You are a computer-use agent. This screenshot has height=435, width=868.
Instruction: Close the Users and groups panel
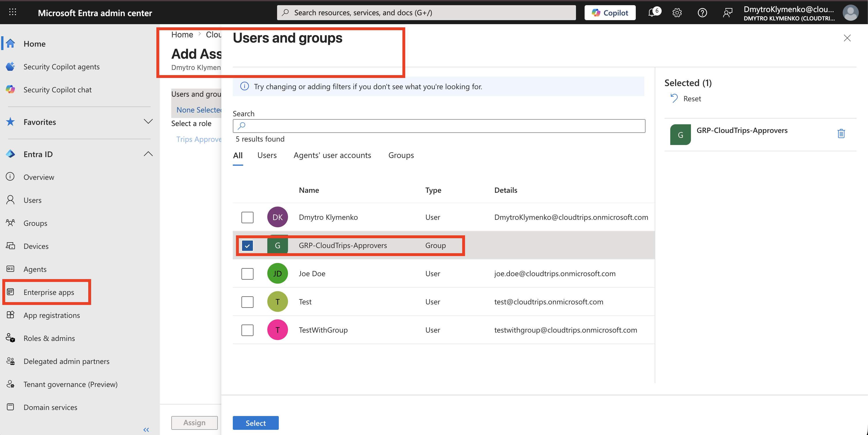tap(847, 38)
